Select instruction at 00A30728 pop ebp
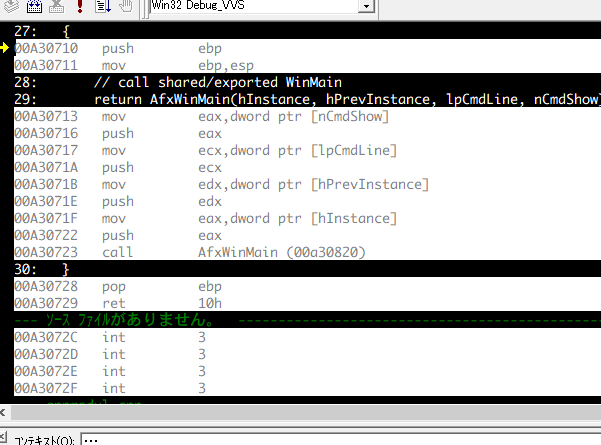Viewport: 601px width, 445px height. click(x=307, y=286)
